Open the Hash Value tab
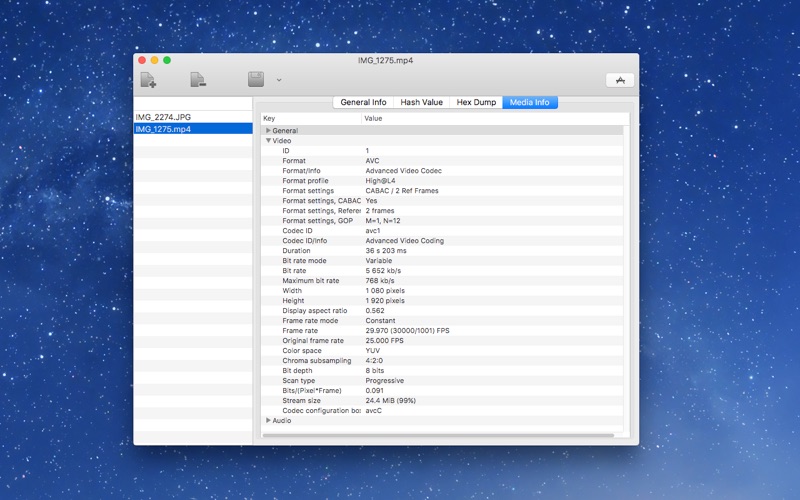This screenshot has height=500, width=800. pyautogui.click(x=421, y=102)
